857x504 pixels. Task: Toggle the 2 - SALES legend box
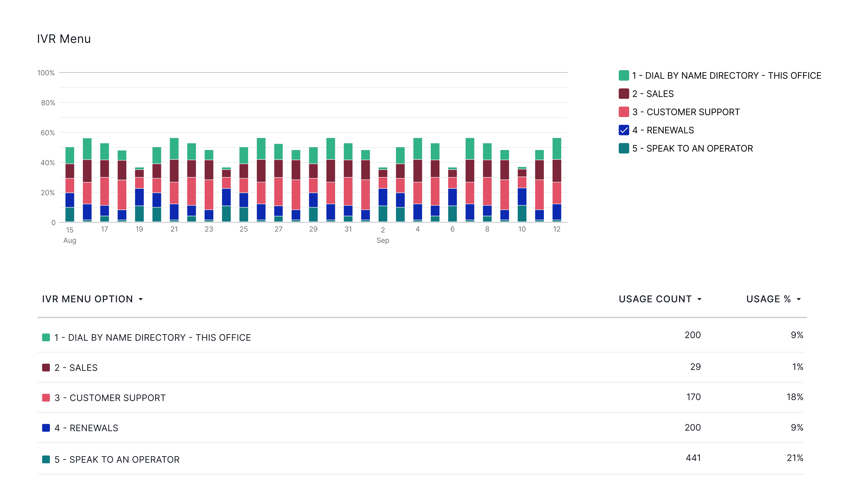click(x=624, y=94)
